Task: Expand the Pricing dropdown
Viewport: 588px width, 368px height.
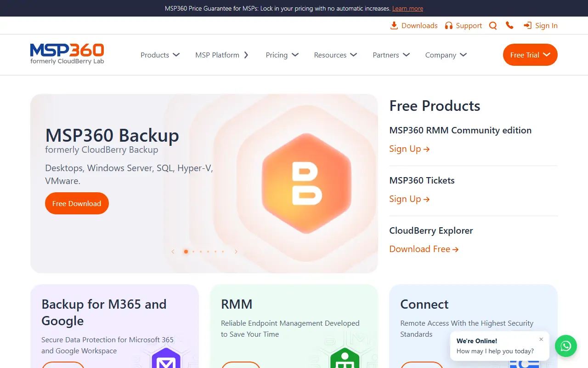Action: 282,55
